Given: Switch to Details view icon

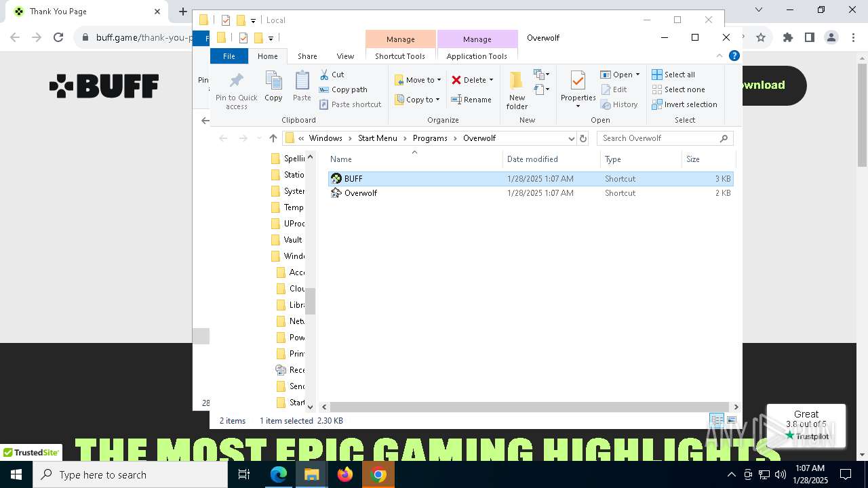Looking at the screenshot, I should pyautogui.click(x=717, y=421).
